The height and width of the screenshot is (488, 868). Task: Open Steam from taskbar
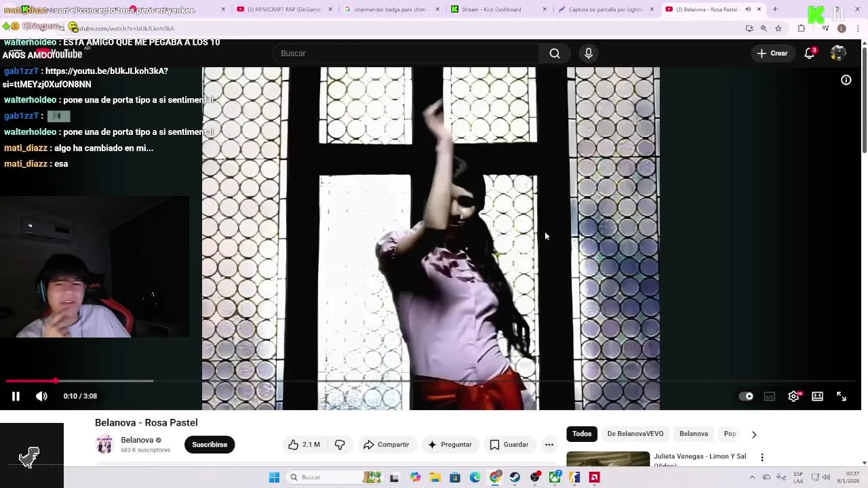pyautogui.click(x=515, y=477)
